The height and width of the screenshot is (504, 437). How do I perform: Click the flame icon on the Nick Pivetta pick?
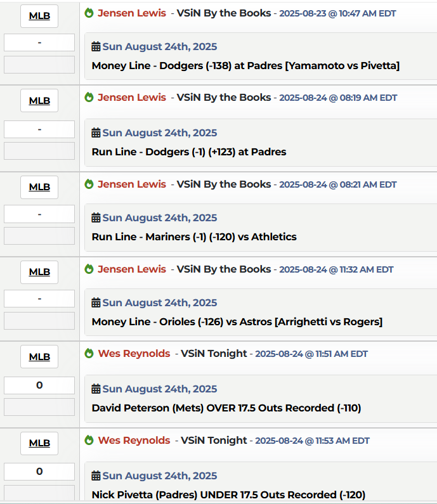(89, 441)
